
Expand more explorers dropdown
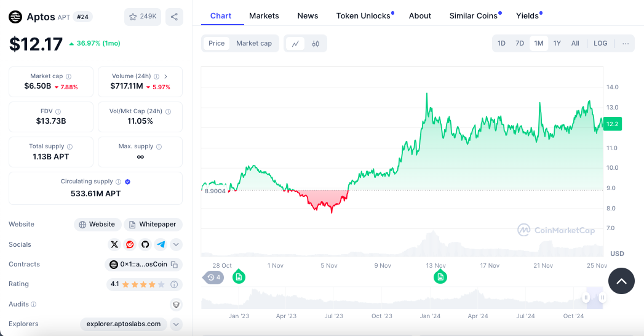(x=176, y=324)
